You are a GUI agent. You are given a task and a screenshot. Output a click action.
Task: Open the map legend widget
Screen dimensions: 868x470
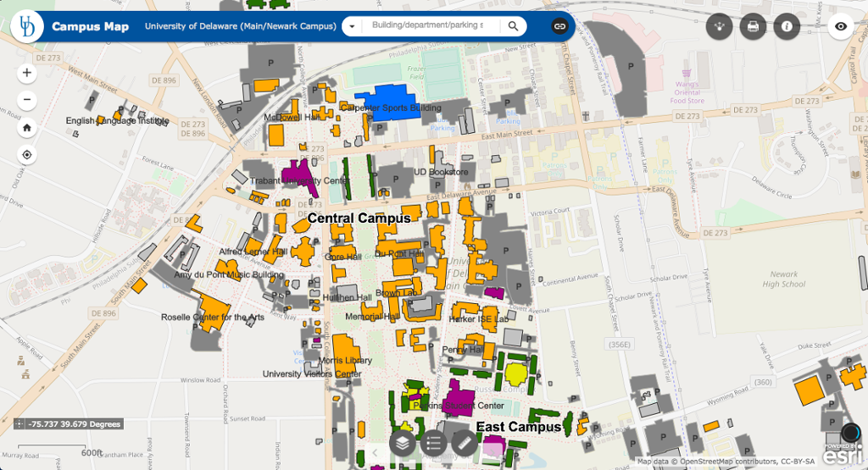tap(433, 443)
